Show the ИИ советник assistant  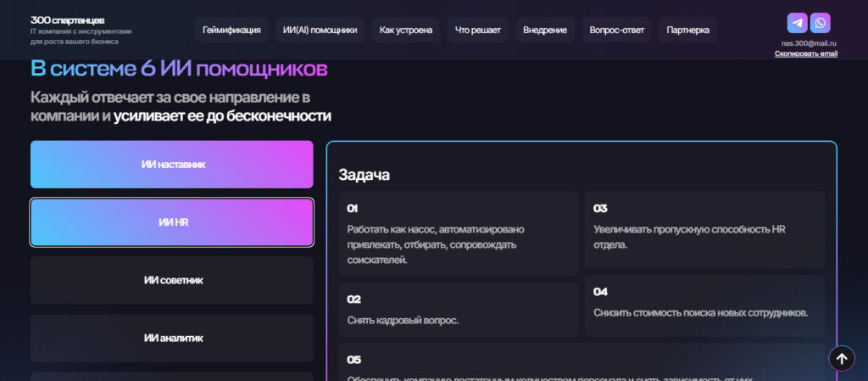coord(172,280)
